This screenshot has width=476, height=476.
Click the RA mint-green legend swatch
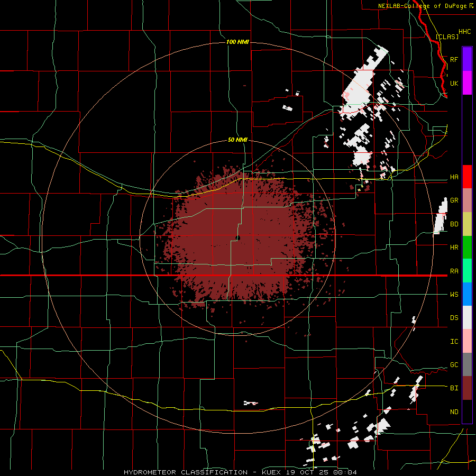[467, 271]
